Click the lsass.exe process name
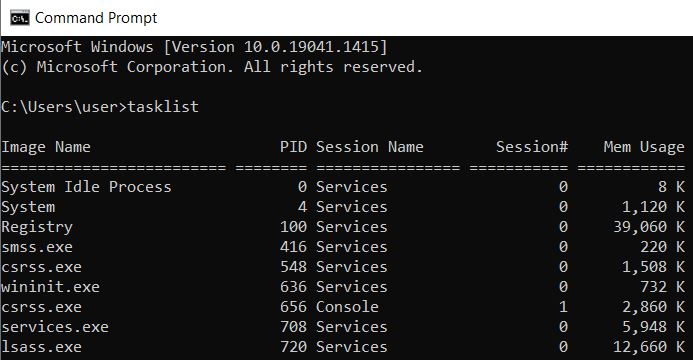The height and width of the screenshot is (360, 693). coord(42,347)
